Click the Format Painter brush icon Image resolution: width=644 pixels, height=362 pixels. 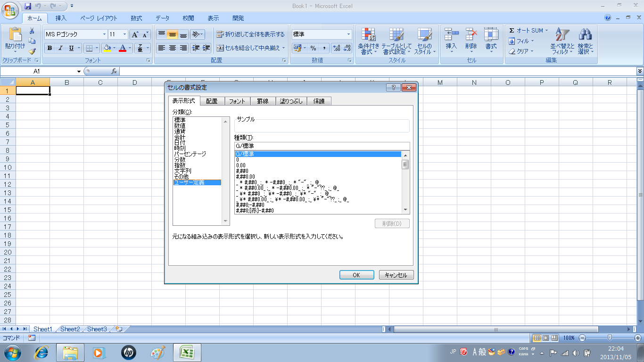(32, 51)
